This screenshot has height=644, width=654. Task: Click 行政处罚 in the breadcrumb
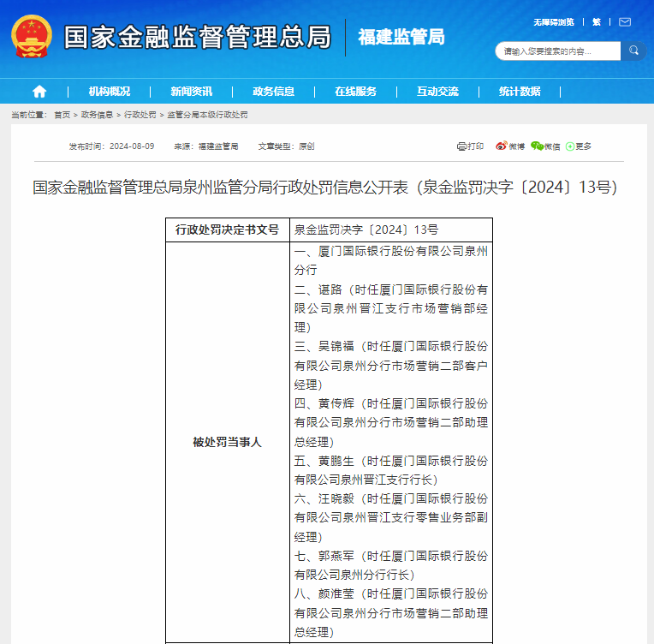(140, 115)
